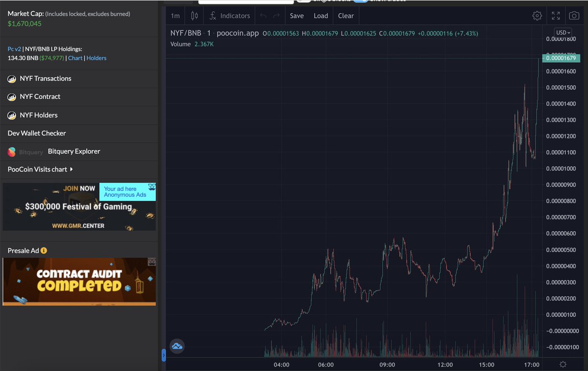Undo the last chart action

pos(264,16)
